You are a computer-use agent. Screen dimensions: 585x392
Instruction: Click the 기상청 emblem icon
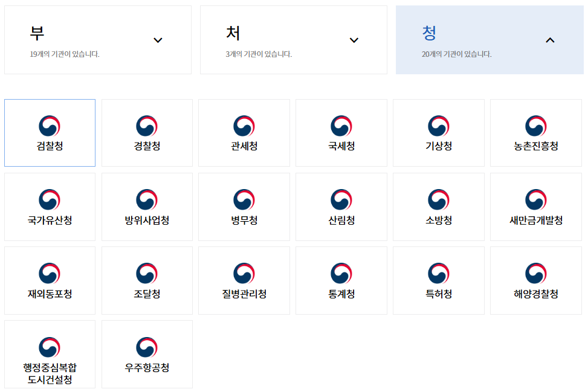coord(439,126)
